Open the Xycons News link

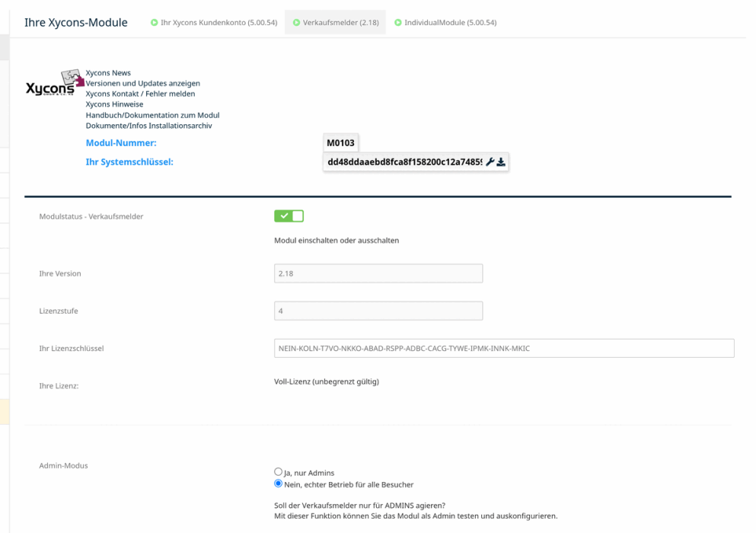[x=108, y=73]
